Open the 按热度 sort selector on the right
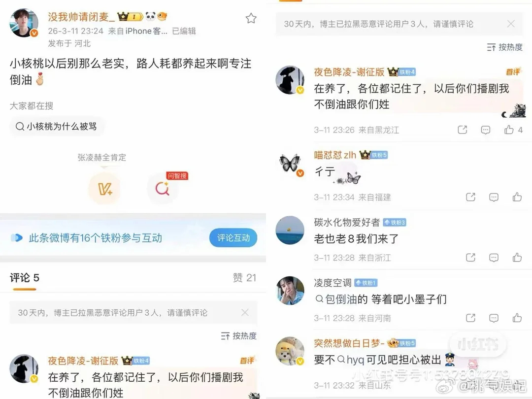Viewport: 532px width, 399px height. click(504, 47)
